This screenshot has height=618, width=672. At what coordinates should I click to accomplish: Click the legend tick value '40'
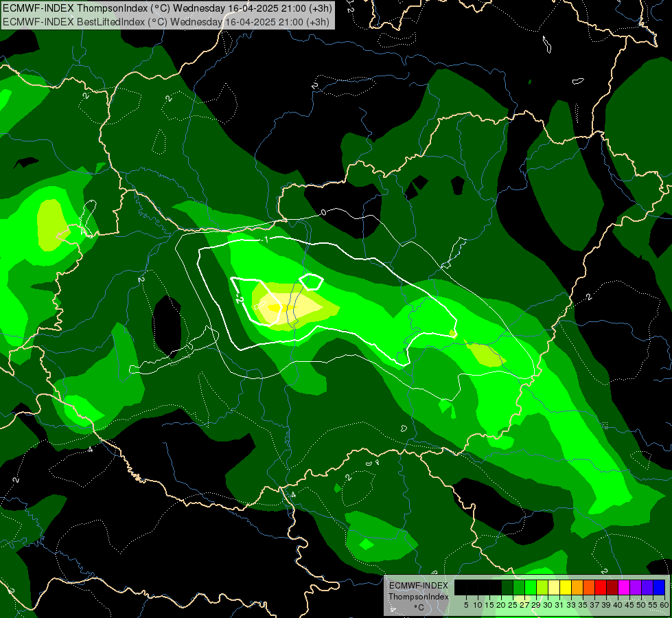(618, 605)
